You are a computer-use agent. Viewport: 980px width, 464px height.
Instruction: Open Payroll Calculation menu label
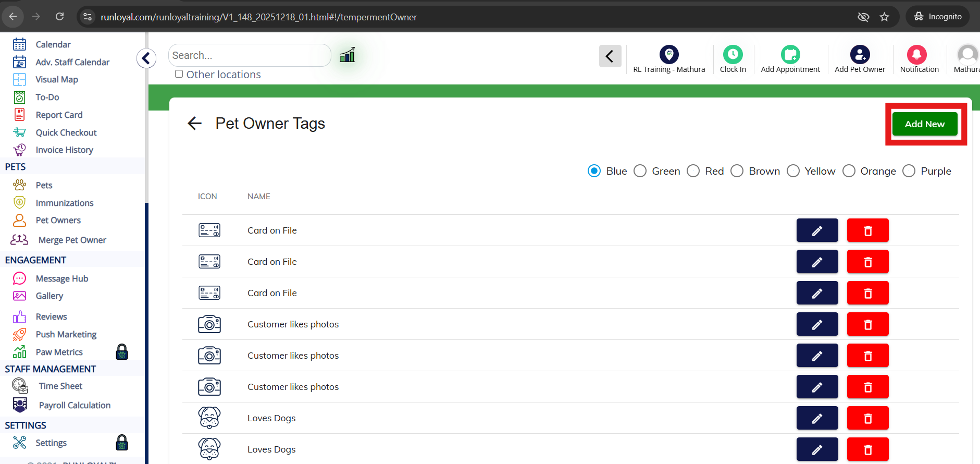coord(75,405)
